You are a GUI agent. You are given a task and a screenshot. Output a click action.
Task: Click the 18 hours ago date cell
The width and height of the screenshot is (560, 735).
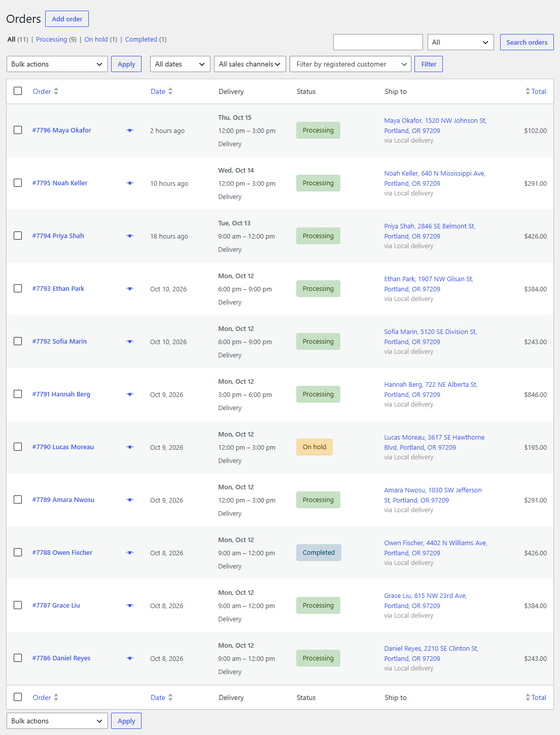[169, 236]
